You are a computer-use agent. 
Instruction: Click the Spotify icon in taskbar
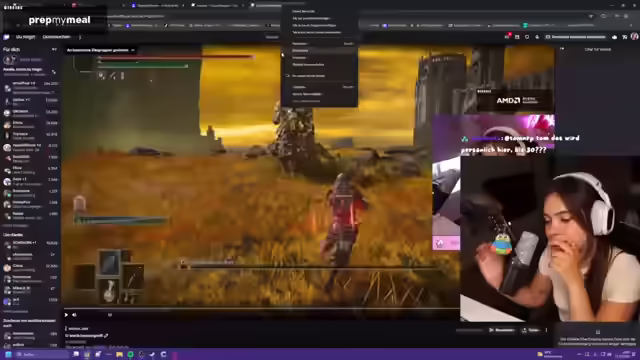pyautogui.click(x=131, y=354)
